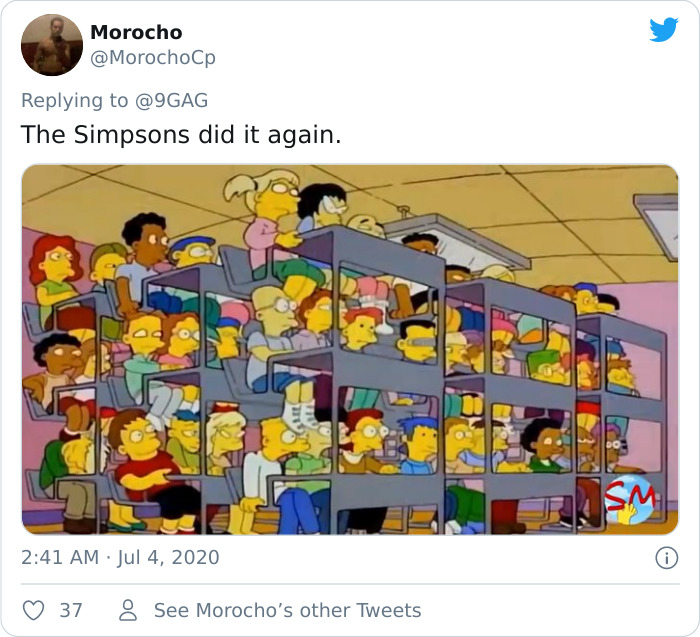
Task: Like the tweet with the heart icon
Action: (33, 610)
